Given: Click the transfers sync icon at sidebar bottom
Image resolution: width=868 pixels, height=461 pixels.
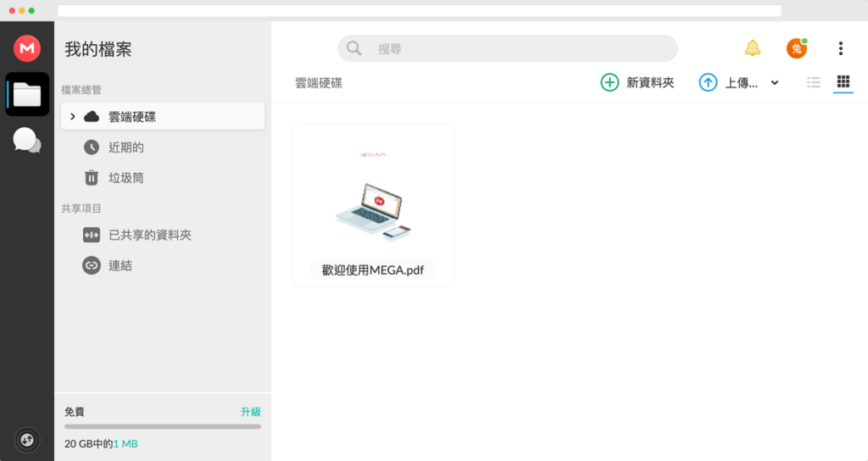Looking at the screenshot, I should (27, 440).
